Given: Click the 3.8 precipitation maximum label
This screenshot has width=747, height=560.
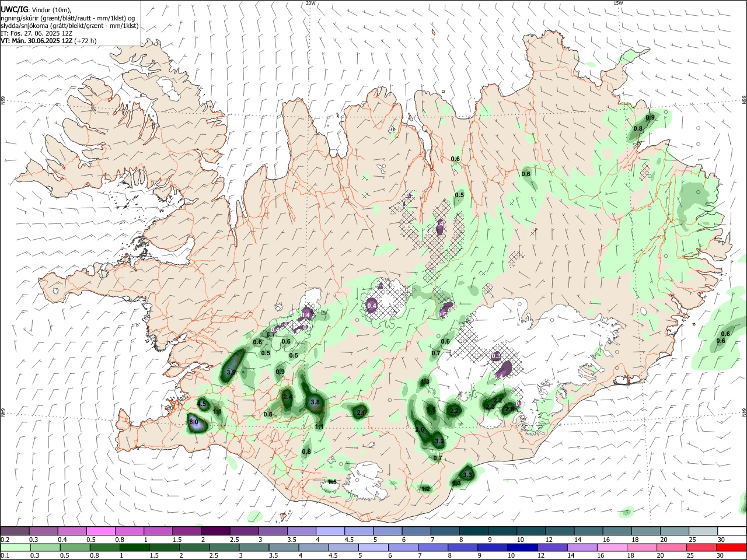Looking at the screenshot, I should (x=315, y=402).
